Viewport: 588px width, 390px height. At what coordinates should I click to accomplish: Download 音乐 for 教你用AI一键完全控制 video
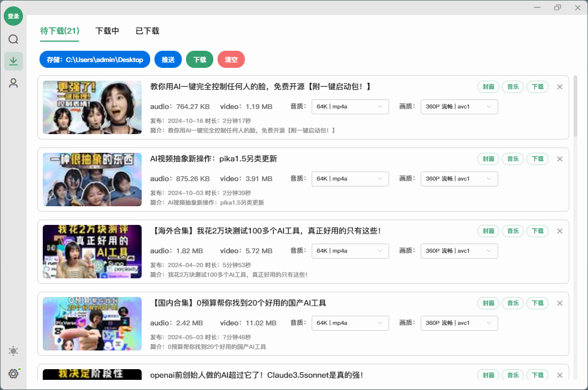(513, 87)
